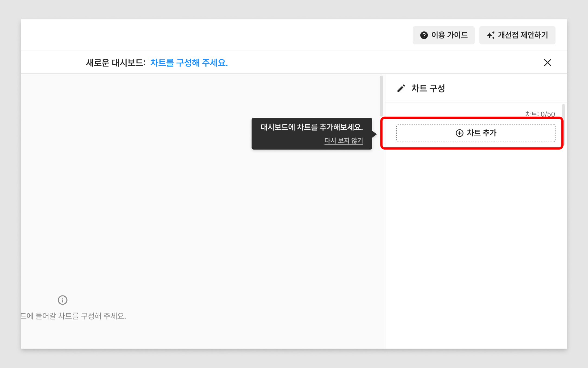The width and height of the screenshot is (588, 368).
Task: Select the 차트 구성 panel header
Action: point(428,88)
